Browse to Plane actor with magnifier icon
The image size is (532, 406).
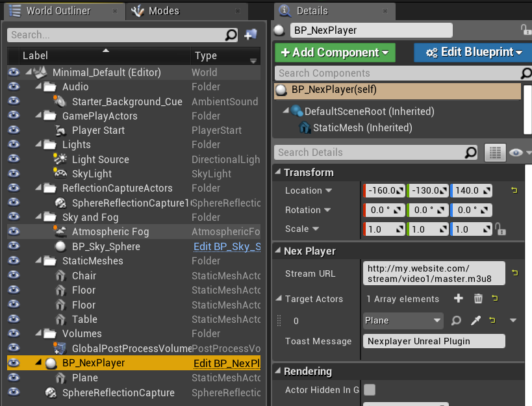[457, 320]
